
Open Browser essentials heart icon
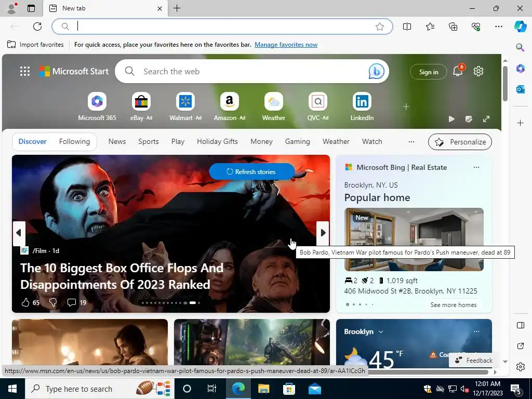[x=476, y=26]
